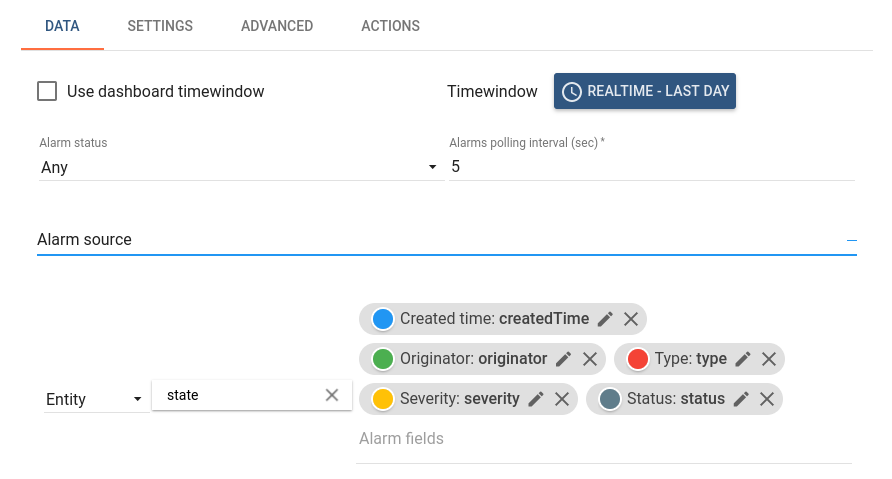892x479 pixels.
Task: Remove the Created time alarm field
Action: (x=631, y=319)
